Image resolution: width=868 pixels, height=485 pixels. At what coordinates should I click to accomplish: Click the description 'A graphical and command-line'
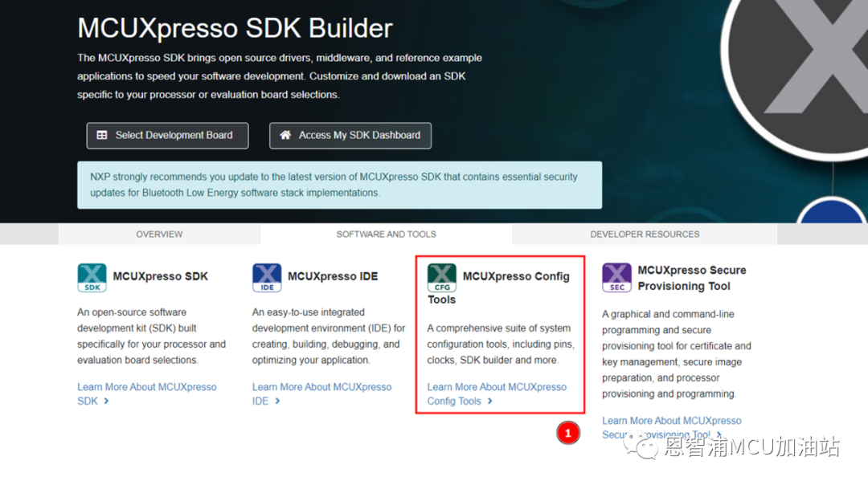(677, 354)
